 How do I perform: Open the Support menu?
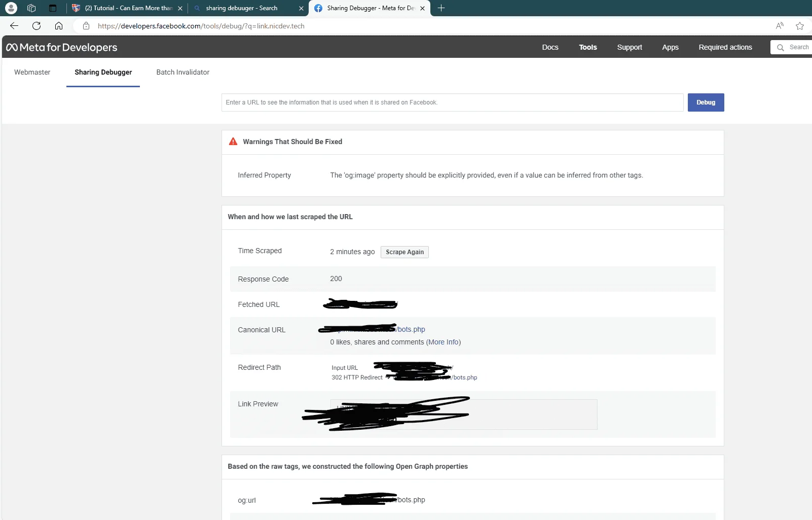630,47
